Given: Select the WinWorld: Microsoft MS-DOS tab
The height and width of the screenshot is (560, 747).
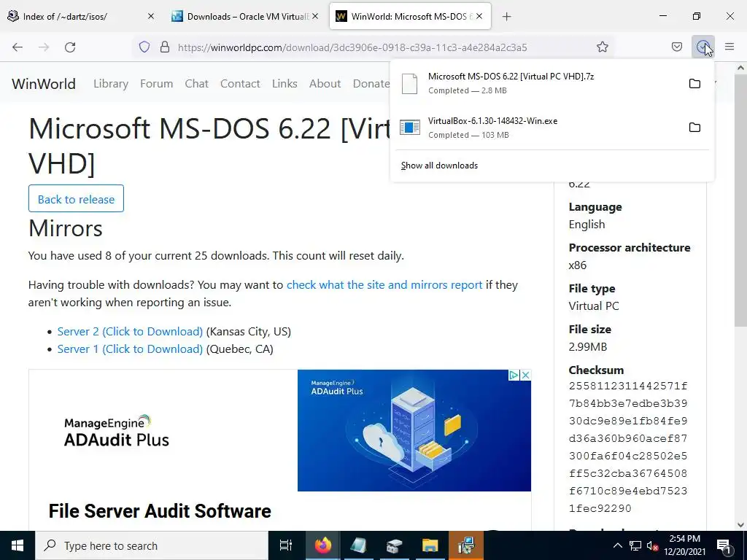Looking at the screenshot, I should (410, 16).
